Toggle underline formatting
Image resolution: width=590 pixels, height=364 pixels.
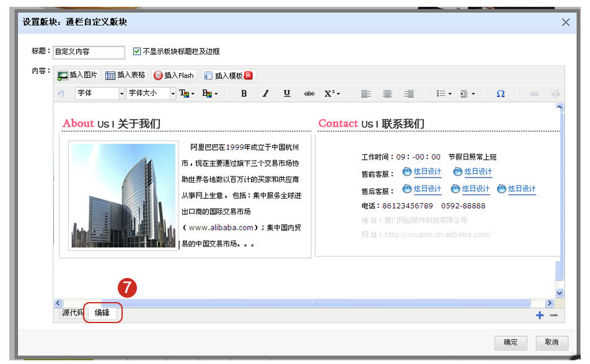coord(287,93)
